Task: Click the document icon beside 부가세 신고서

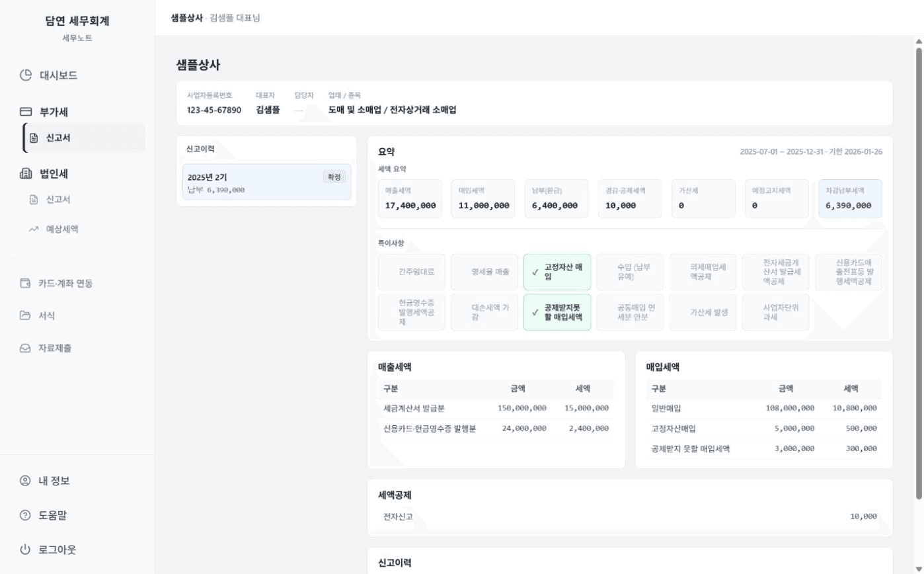Action: pyautogui.click(x=34, y=138)
